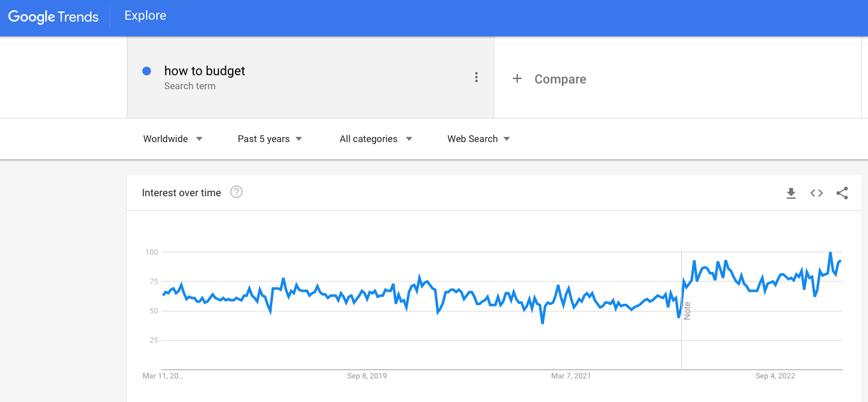The height and width of the screenshot is (402, 868).
Task: Download the interest over time CSV
Action: click(x=791, y=193)
